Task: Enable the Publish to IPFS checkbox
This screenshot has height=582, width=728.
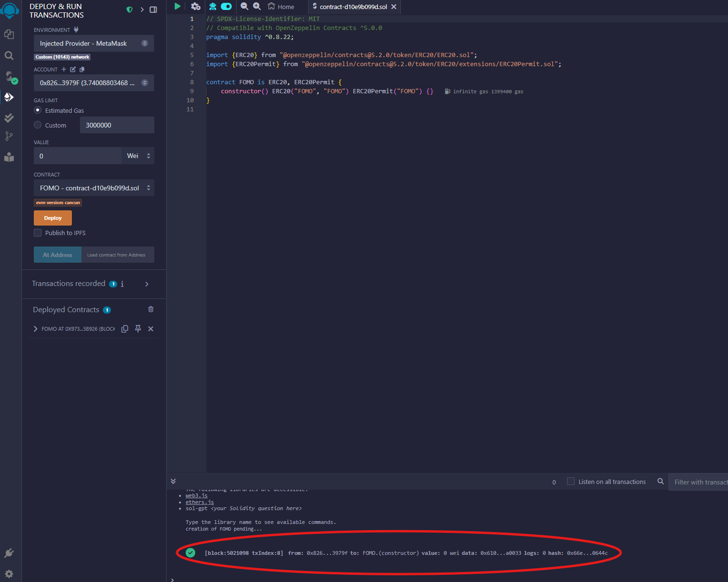Action: (x=38, y=233)
